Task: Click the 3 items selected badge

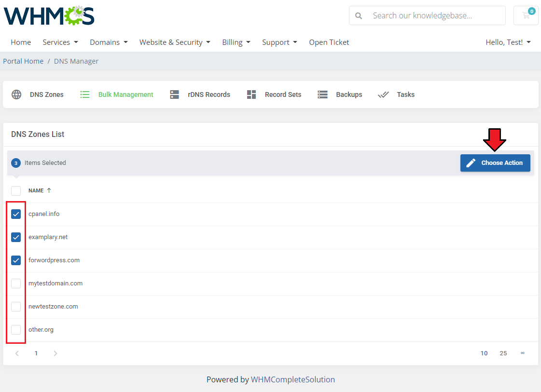Action: [16, 163]
